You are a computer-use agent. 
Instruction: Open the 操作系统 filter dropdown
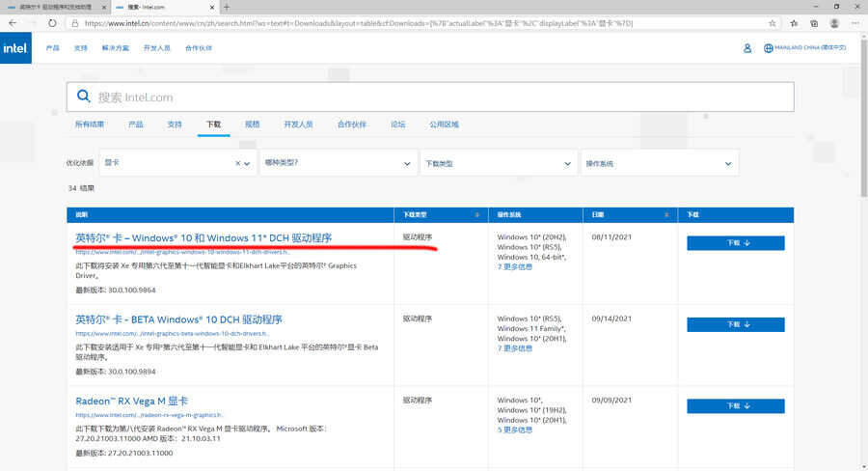659,164
